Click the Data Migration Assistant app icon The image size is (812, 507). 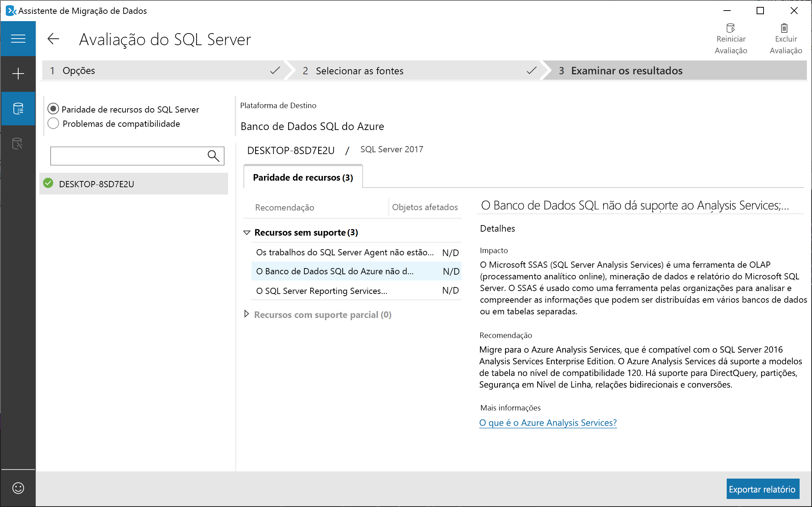11,11
